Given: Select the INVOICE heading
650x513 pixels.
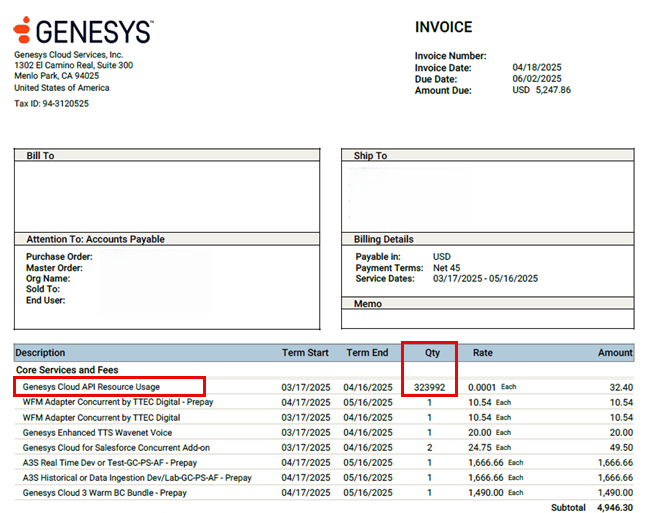Looking at the screenshot, I should pyautogui.click(x=443, y=27).
